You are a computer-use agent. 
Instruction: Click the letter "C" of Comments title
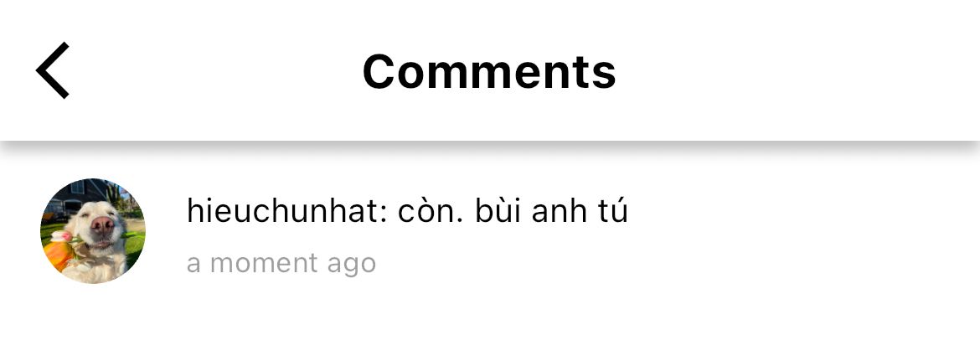point(379,71)
